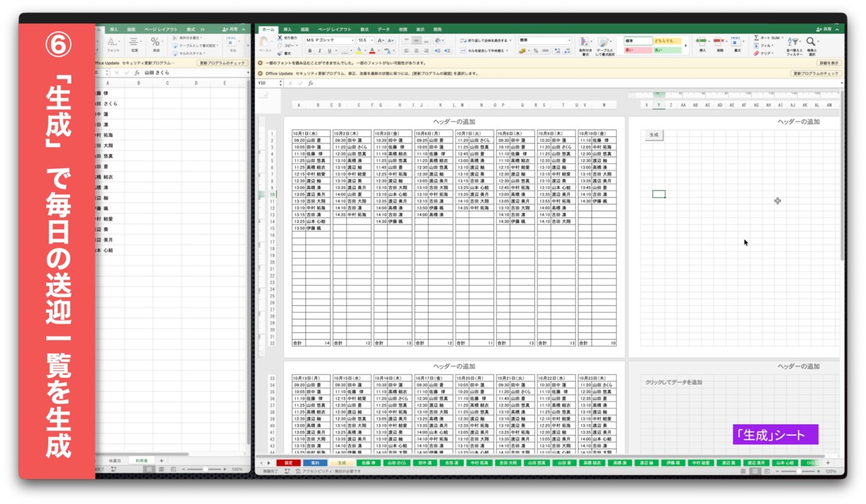This screenshot has height=504, width=866.
Task: Add a new sheet with the plus button in the main window
Action: coord(827,462)
